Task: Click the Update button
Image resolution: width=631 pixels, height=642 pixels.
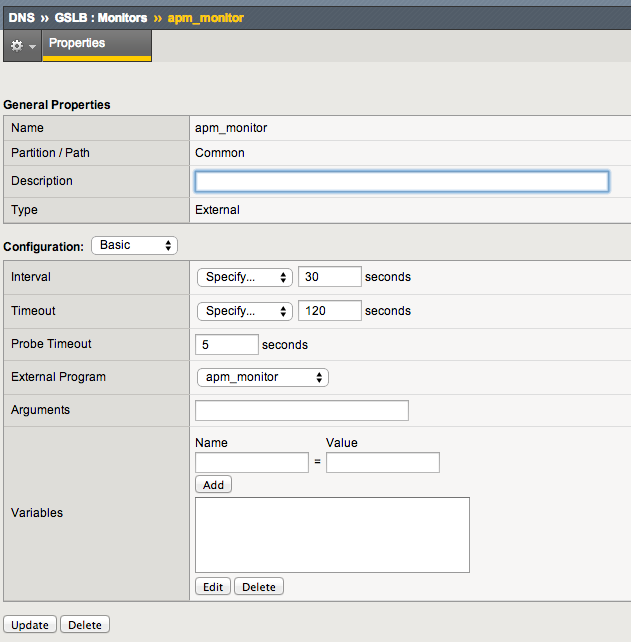Action: [30, 625]
